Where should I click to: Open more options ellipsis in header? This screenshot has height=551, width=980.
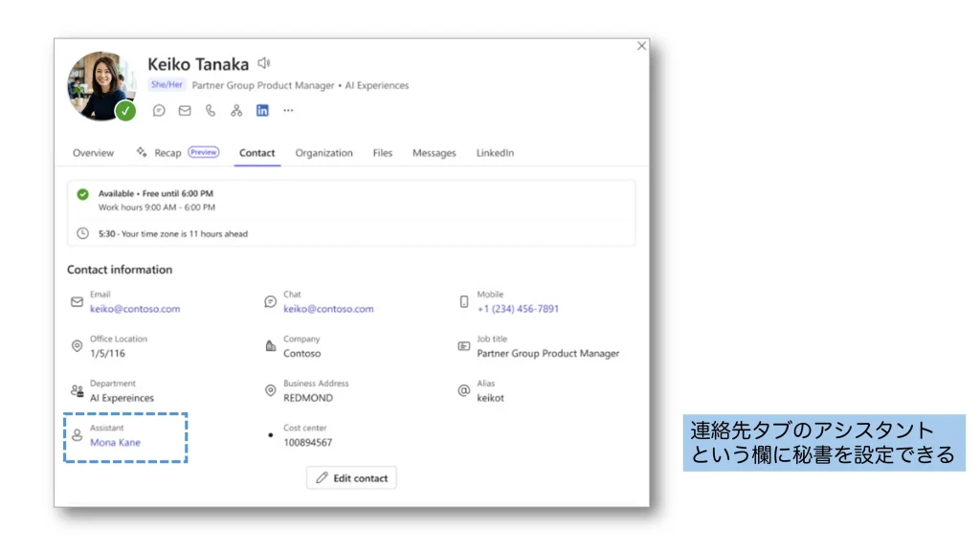[288, 111]
